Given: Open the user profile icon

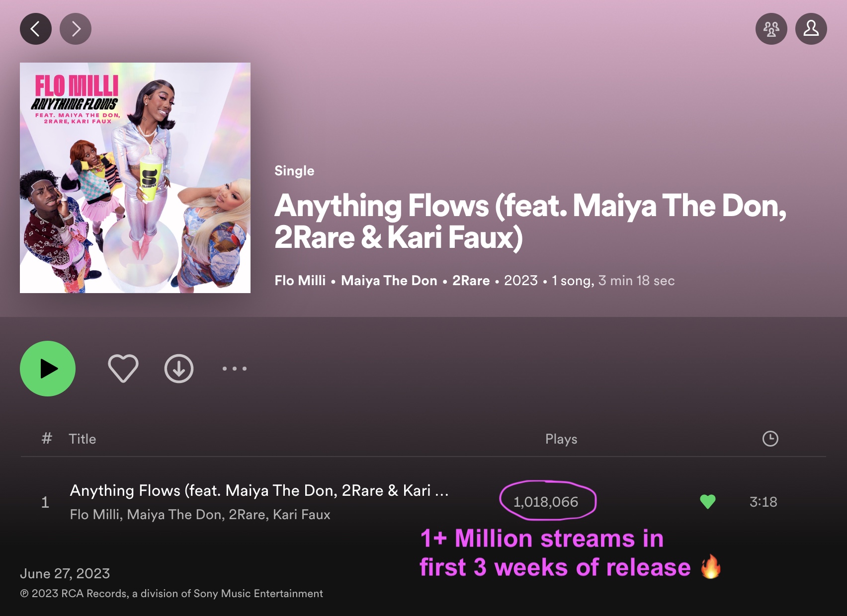Looking at the screenshot, I should coord(811,29).
